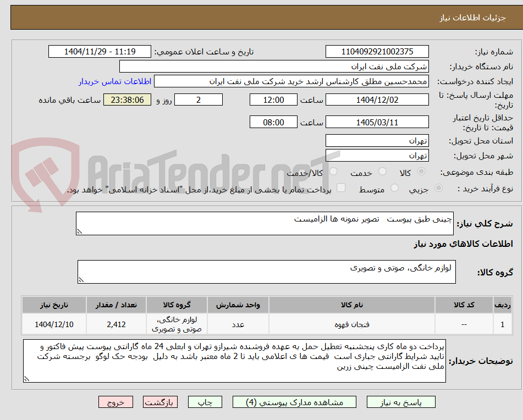This screenshot has width=523, height=420.
Task: Click the تعداد / مقدار column header
Action: coord(116,305)
